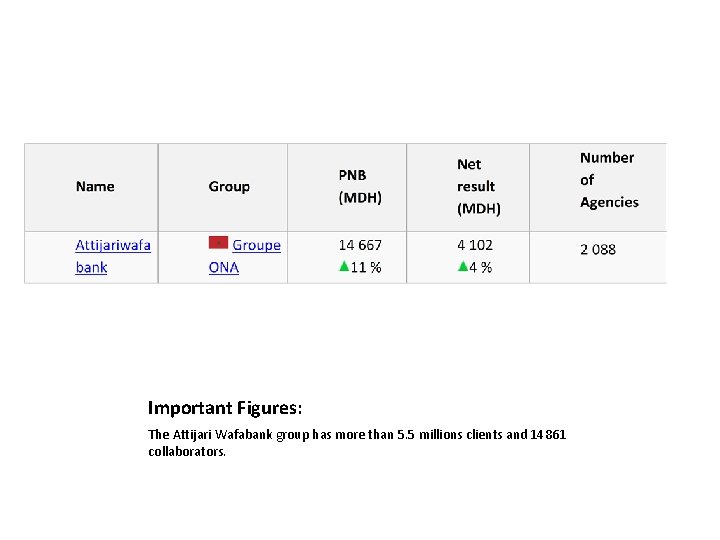
Task: Click the Morocco flag icon
Action: point(218,244)
